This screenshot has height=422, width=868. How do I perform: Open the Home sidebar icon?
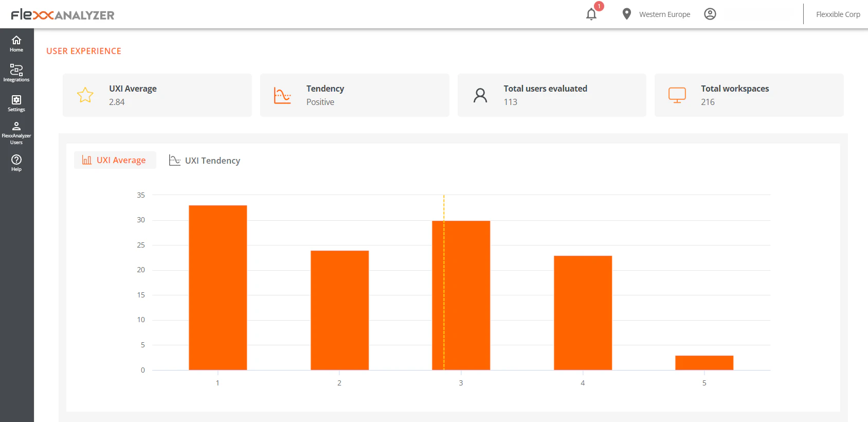[16, 44]
